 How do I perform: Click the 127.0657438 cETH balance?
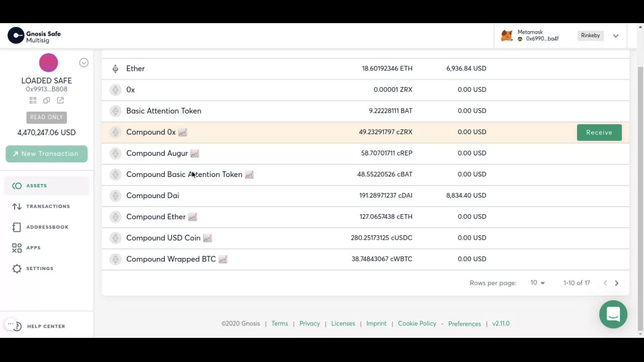coord(386,217)
